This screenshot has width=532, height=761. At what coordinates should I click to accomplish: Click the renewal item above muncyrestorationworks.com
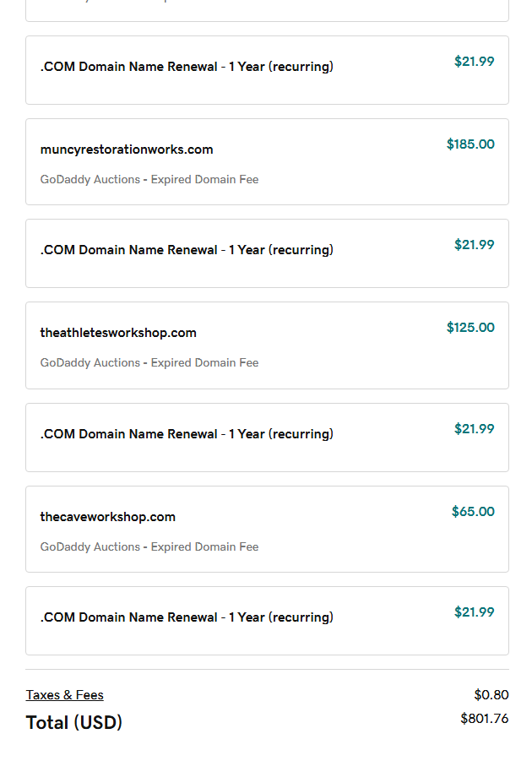pyautogui.click(x=187, y=67)
